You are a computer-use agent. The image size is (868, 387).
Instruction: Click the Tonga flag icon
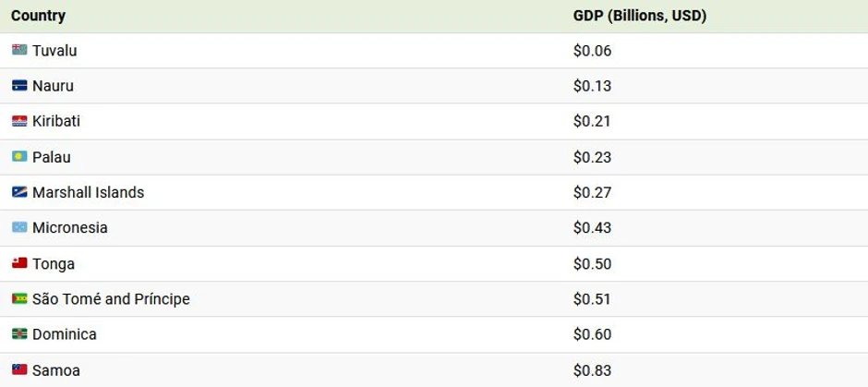point(19,264)
